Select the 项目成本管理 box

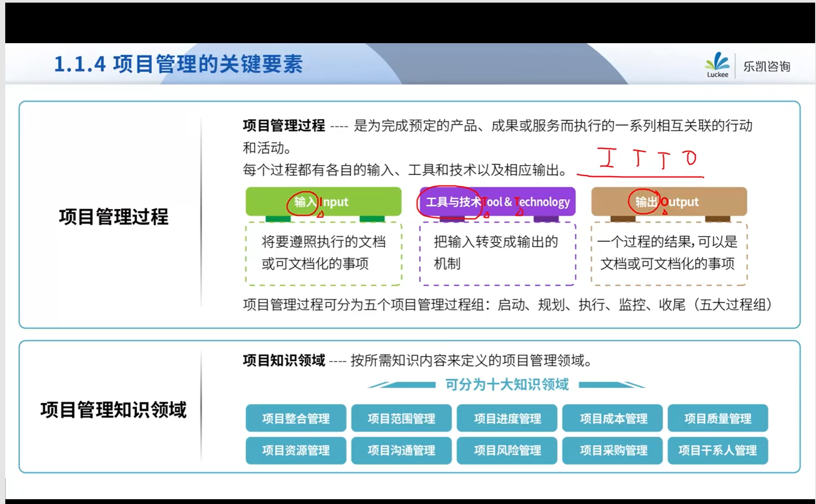[612, 419]
